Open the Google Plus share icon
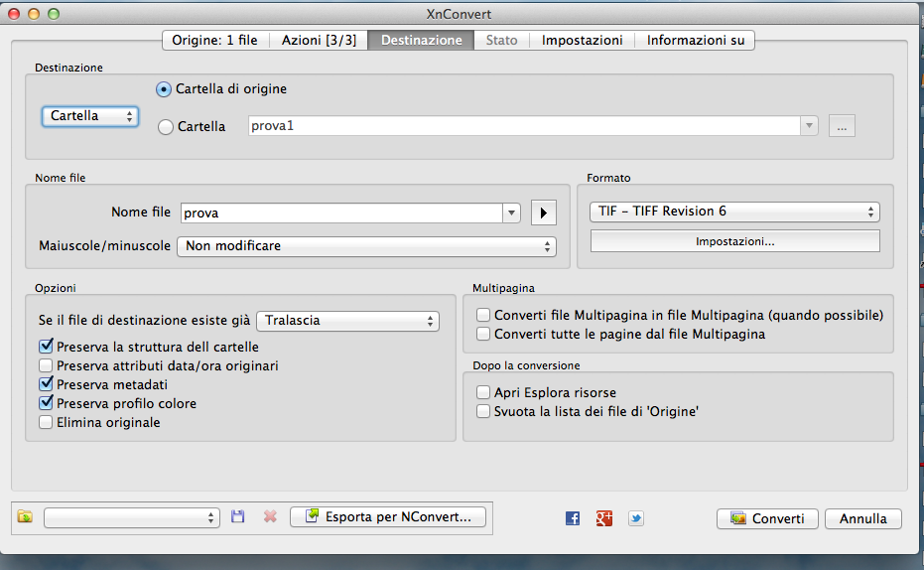924x570 pixels. 603,518
